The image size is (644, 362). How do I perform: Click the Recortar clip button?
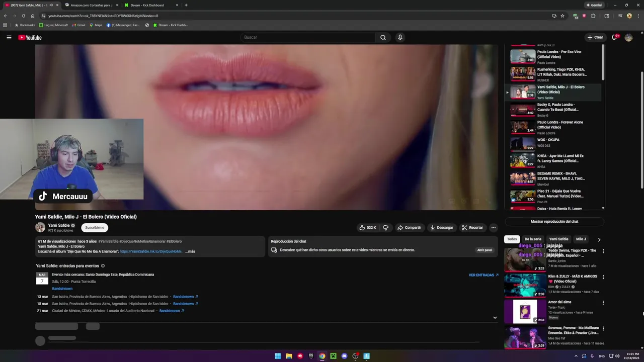tap(472, 228)
